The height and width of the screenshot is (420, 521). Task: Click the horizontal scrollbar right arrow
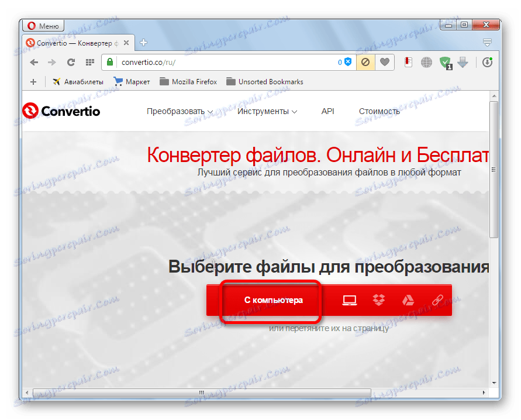tap(484, 393)
